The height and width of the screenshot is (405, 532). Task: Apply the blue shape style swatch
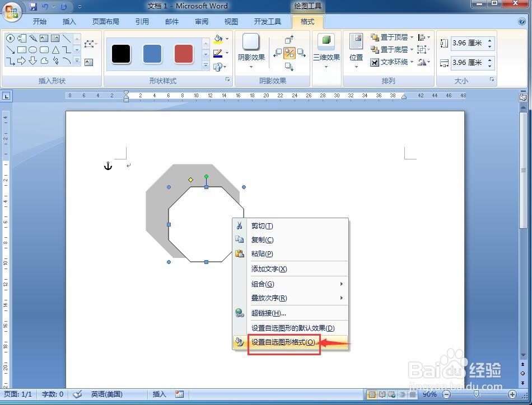tap(152, 54)
